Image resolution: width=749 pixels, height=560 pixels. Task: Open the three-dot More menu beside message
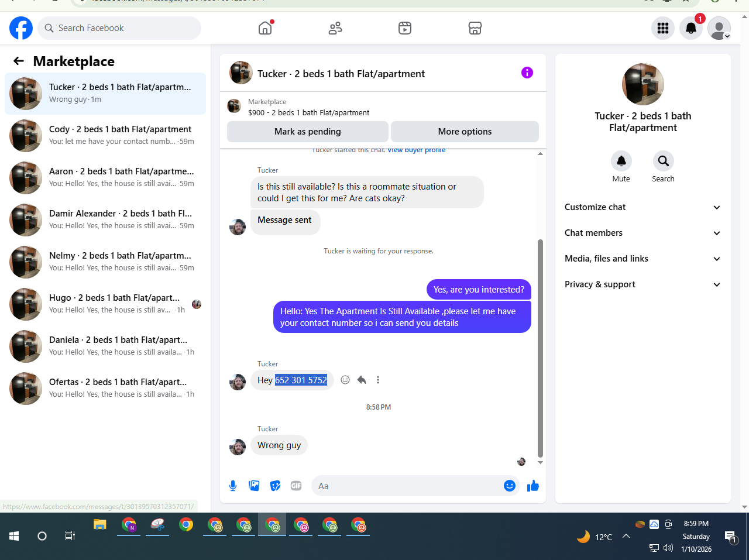[378, 380]
